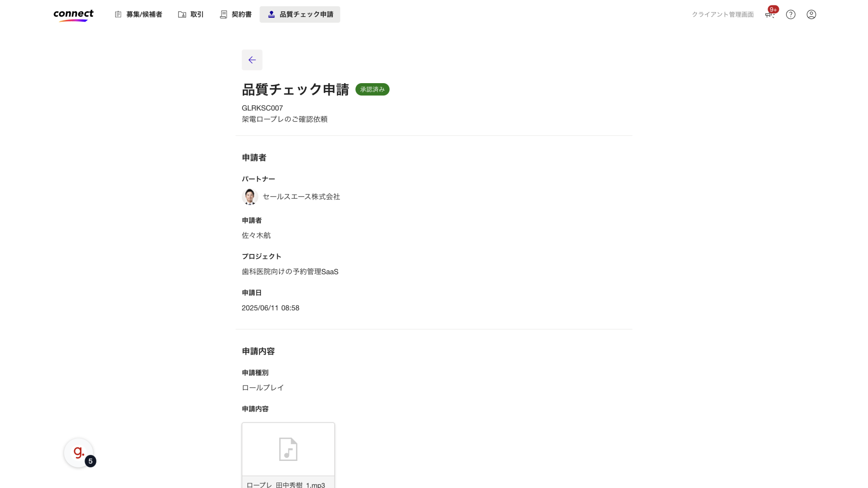The image size is (868, 488).
Task: Open the help question mark icon
Action: tap(790, 14)
